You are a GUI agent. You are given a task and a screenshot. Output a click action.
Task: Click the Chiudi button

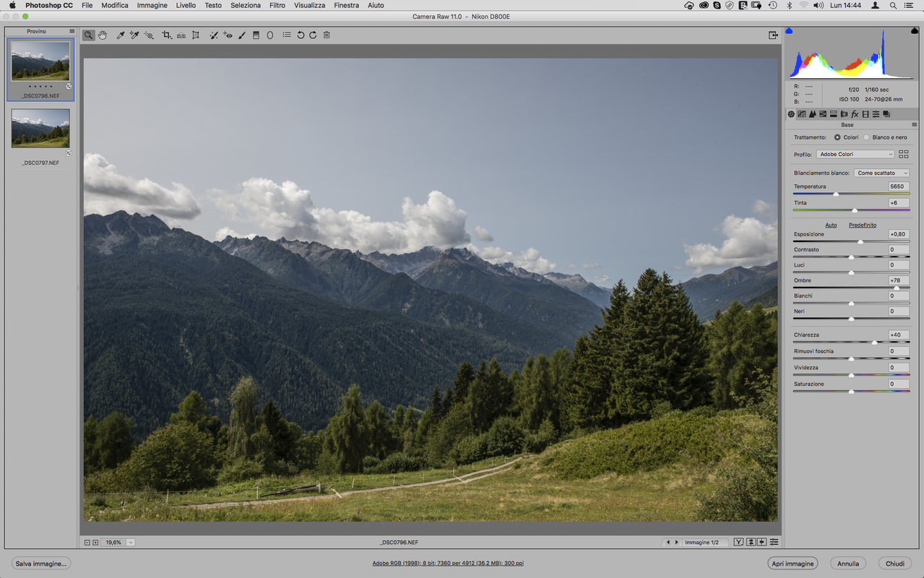coord(895,564)
